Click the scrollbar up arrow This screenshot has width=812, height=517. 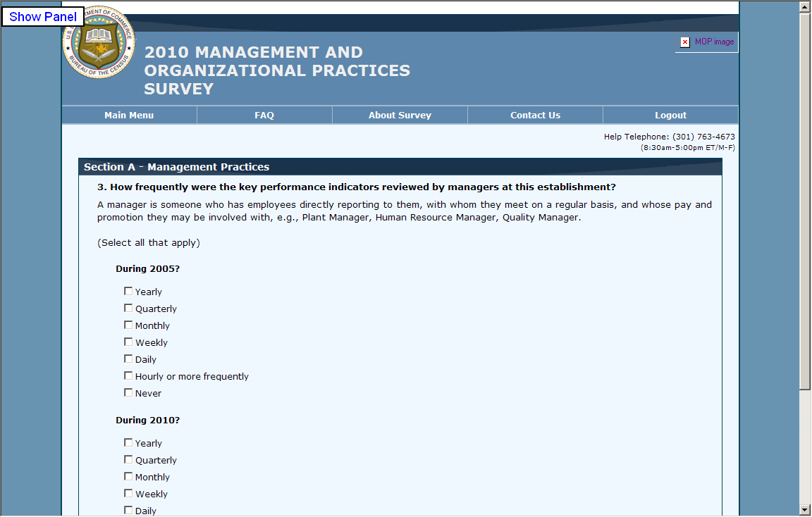point(804,7)
